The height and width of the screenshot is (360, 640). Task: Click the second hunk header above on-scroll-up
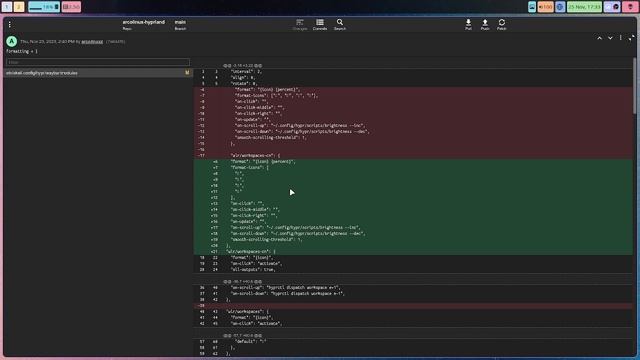tap(242, 282)
